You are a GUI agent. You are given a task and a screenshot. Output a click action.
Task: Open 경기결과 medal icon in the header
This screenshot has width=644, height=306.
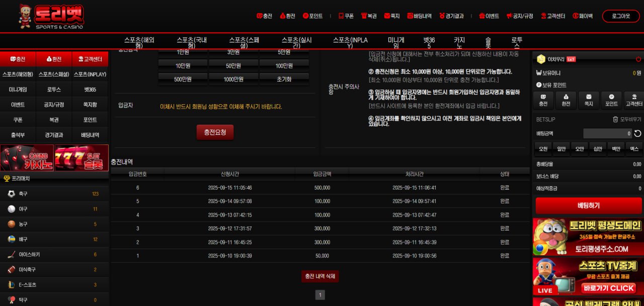tap(442, 16)
